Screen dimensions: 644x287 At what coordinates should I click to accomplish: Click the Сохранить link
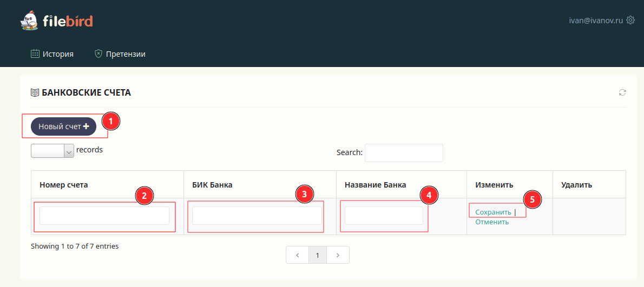tap(493, 212)
